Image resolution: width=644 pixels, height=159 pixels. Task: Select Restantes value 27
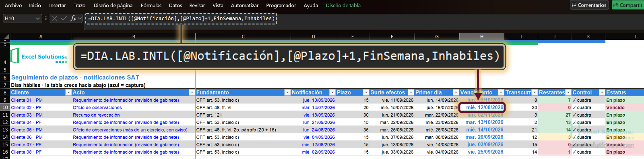pos(555,115)
